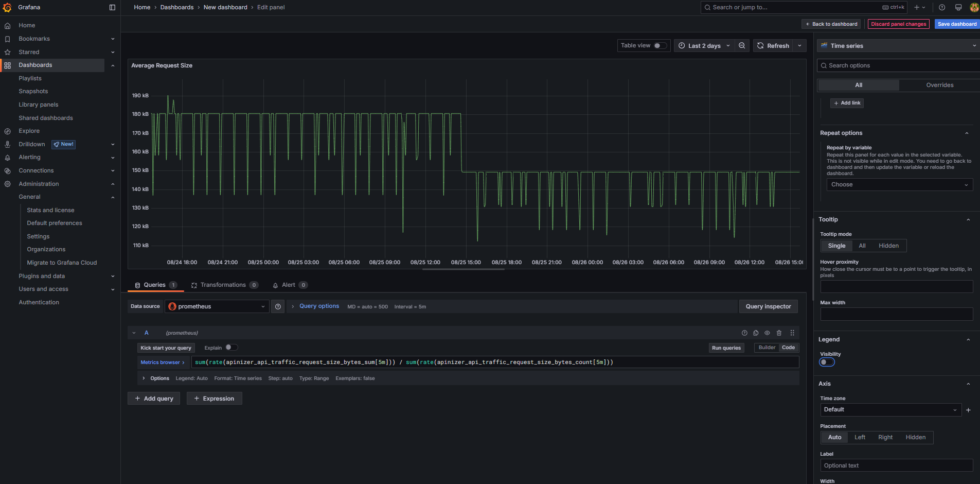This screenshot has width=980, height=484.
Task: Open the Last 2 days time picker
Action: pos(704,46)
